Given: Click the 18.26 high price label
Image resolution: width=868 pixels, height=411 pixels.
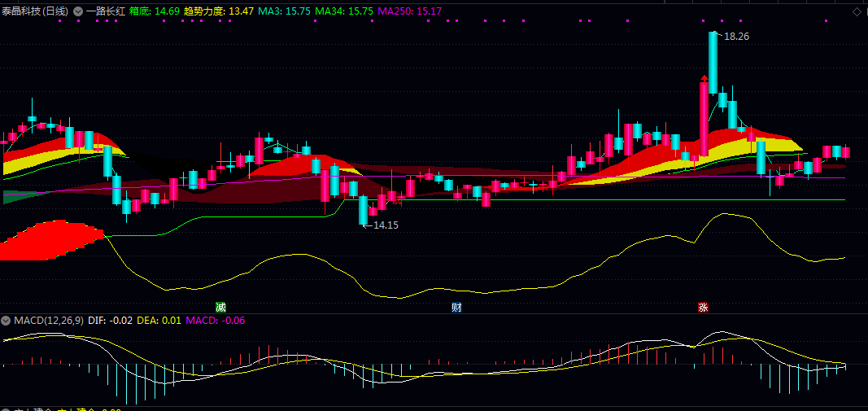Looking at the screenshot, I should 736,37.
